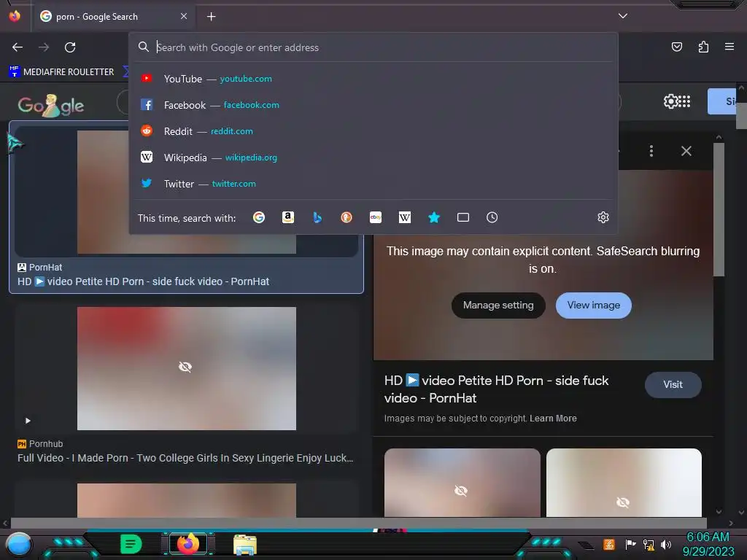747x560 pixels.
Task: Open the PornHat result title link
Action: pos(144,281)
